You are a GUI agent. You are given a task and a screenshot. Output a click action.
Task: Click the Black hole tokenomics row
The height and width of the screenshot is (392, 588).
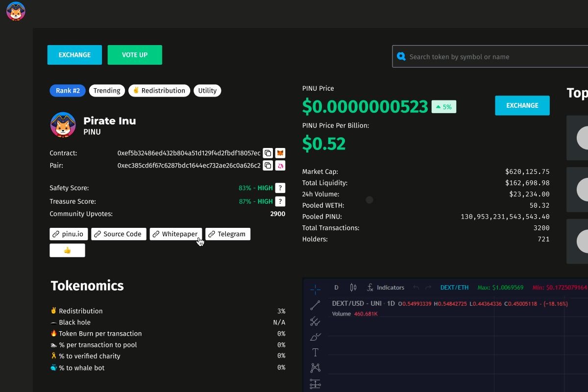(x=168, y=322)
